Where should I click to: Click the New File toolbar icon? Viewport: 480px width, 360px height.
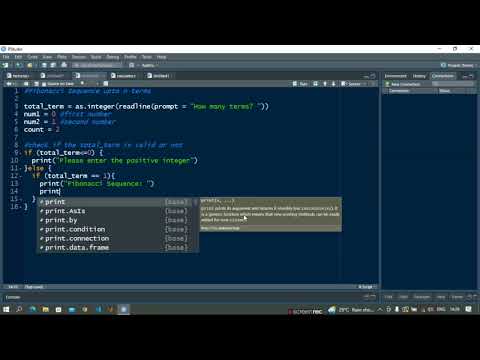point(6,65)
